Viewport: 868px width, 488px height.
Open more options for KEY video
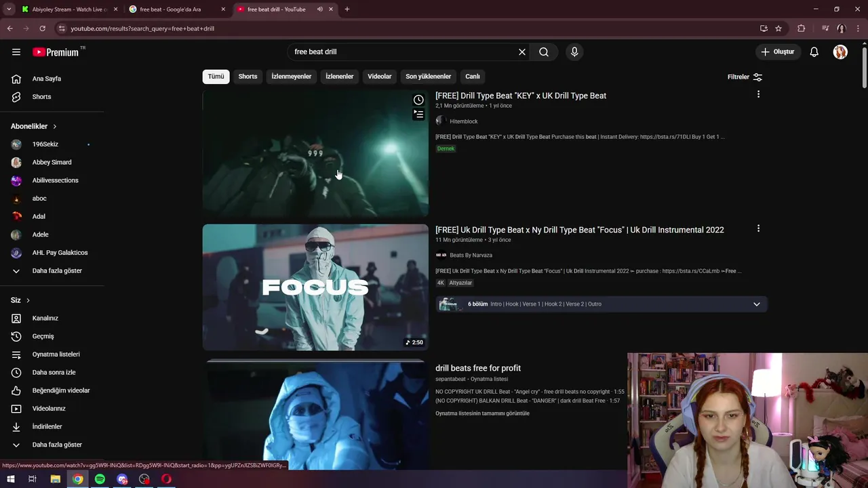click(x=758, y=94)
